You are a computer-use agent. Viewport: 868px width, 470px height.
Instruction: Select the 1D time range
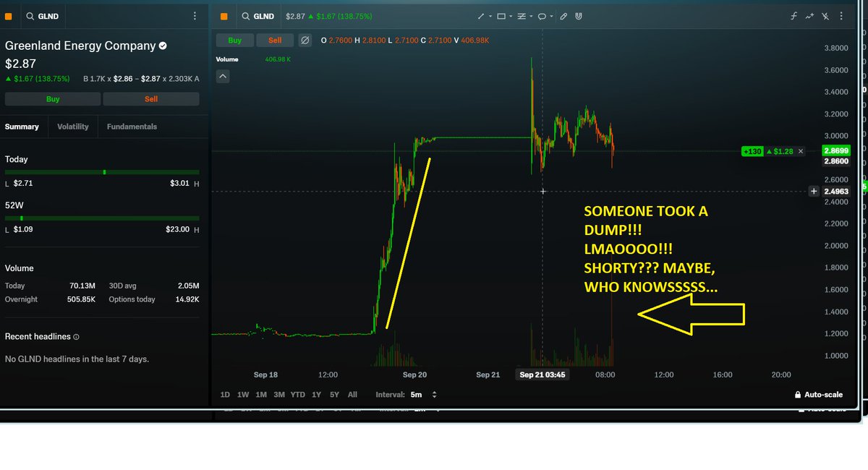225,395
